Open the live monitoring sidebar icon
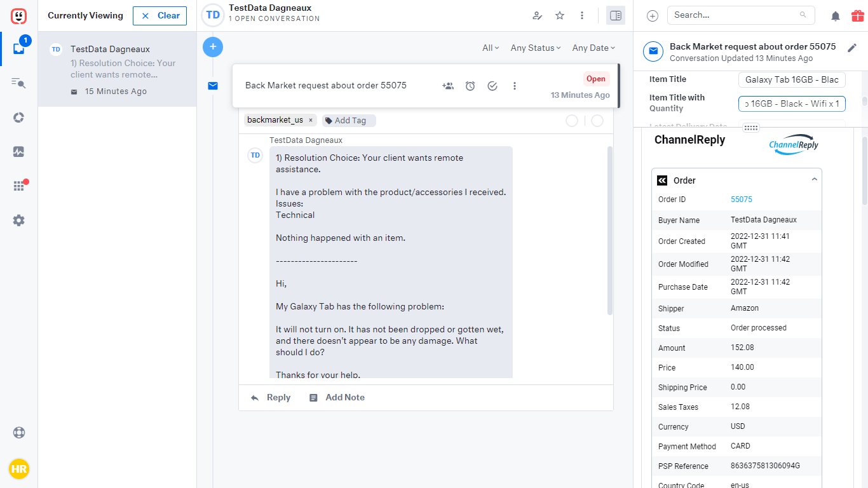Viewport: 868px width, 488px height. 18,152
